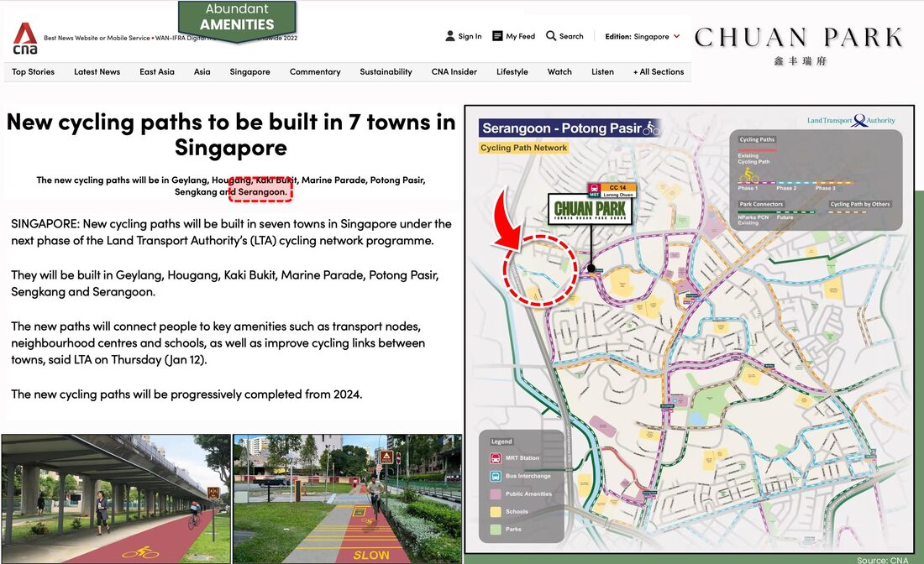Click the Bus Interchange legend icon

click(x=496, y=476)
